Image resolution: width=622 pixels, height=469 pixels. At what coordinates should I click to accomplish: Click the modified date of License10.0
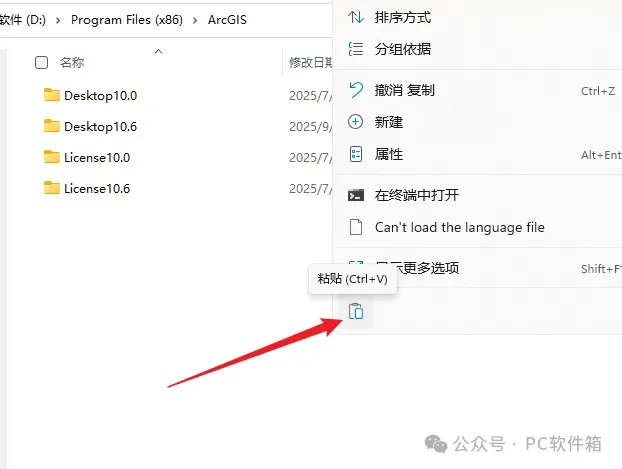(311, 158)
